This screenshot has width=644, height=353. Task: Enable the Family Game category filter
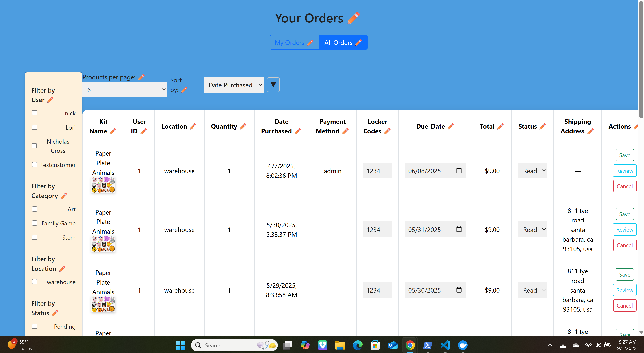pos(35,223)
